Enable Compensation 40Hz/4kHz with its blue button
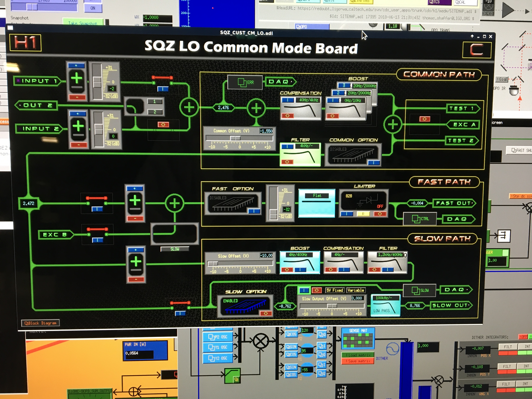The height and width of the screenshot is (399, 532). pyautogui.click(x=288, y=100)
